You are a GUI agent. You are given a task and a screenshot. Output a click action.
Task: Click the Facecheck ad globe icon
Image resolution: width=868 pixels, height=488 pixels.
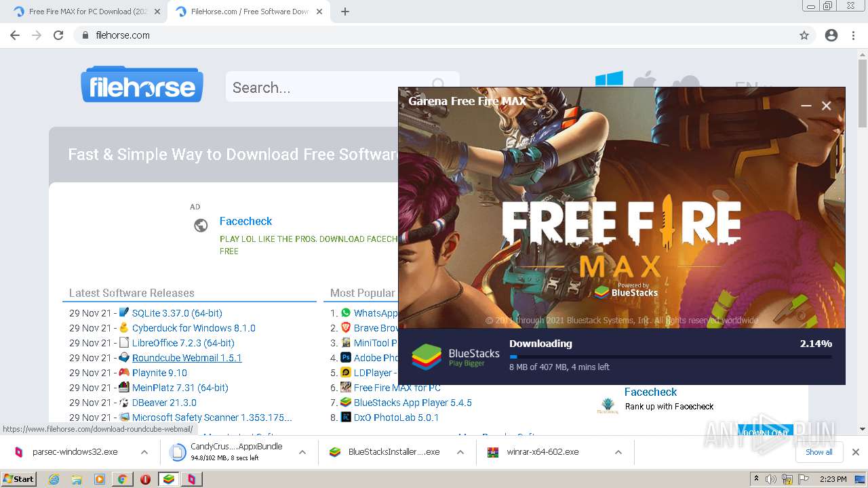[x=201, y=226]
